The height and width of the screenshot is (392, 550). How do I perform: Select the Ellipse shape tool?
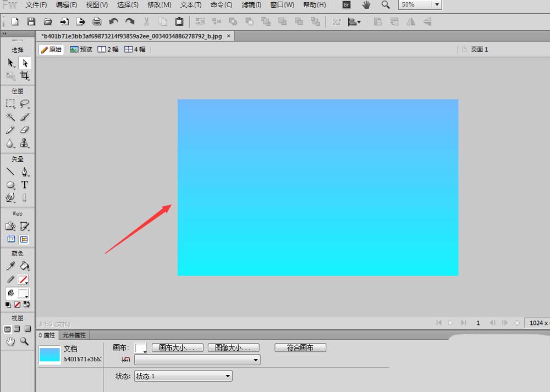click(x=10, y=185)
